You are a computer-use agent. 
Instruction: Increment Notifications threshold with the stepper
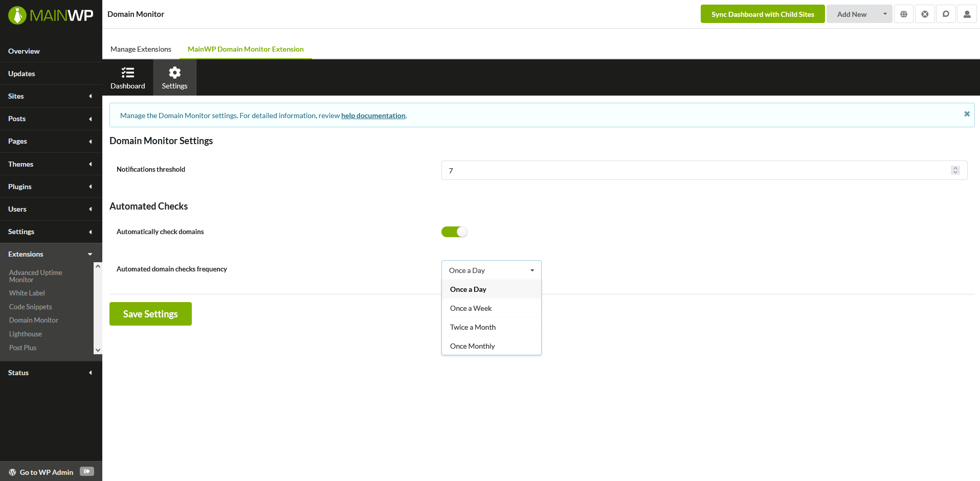pos(955,168)
